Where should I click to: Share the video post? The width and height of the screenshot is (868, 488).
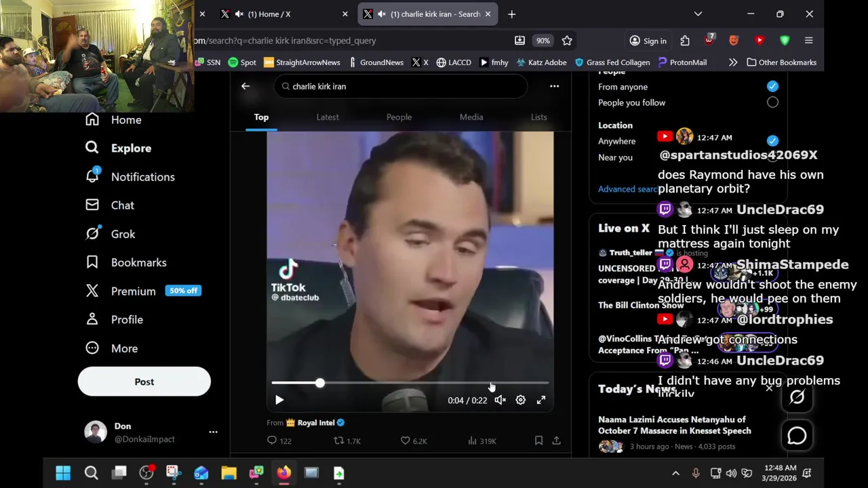click(x=556, y=441)
